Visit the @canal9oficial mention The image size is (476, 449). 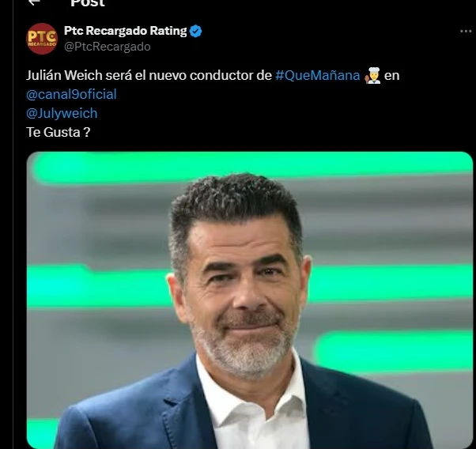click(71, 94)
